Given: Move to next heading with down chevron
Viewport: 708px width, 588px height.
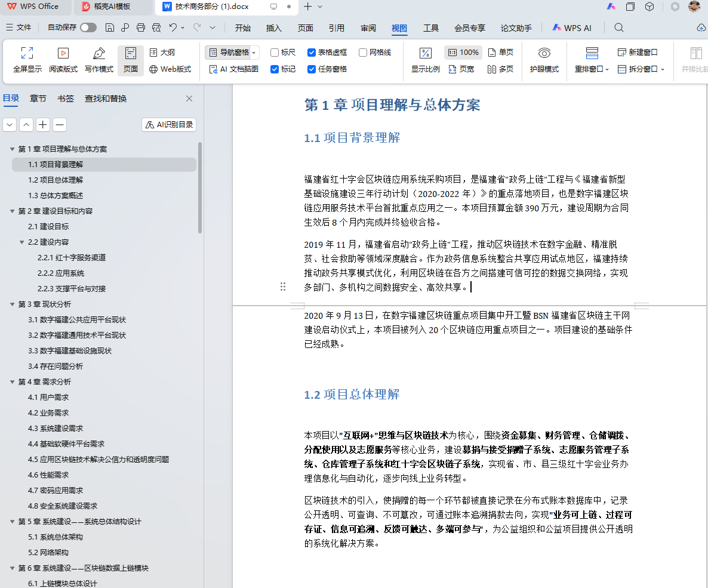Looking at the screenshot, I should [x=10, y=125].
